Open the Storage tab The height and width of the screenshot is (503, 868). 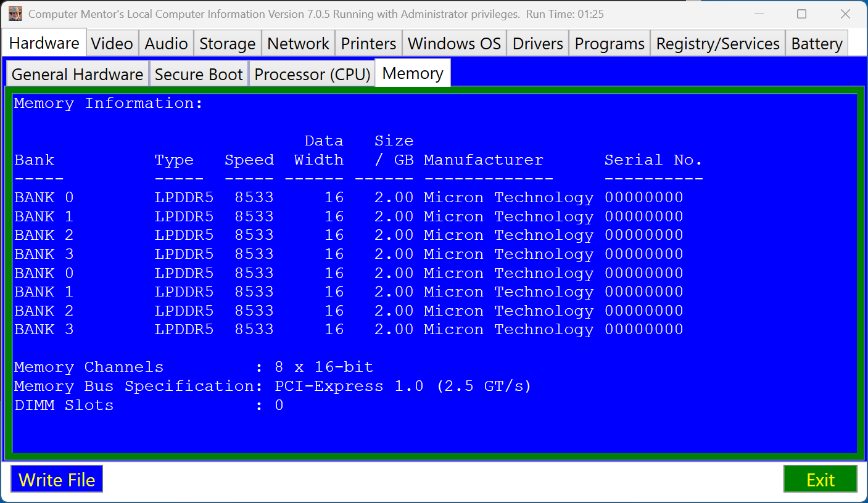(x=227, y=44)
